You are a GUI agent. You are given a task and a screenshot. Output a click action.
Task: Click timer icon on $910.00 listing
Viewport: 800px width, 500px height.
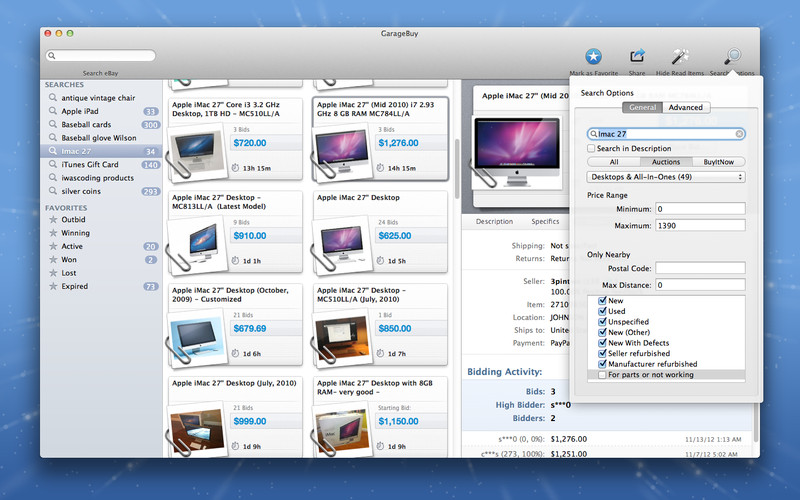[235, 261]
